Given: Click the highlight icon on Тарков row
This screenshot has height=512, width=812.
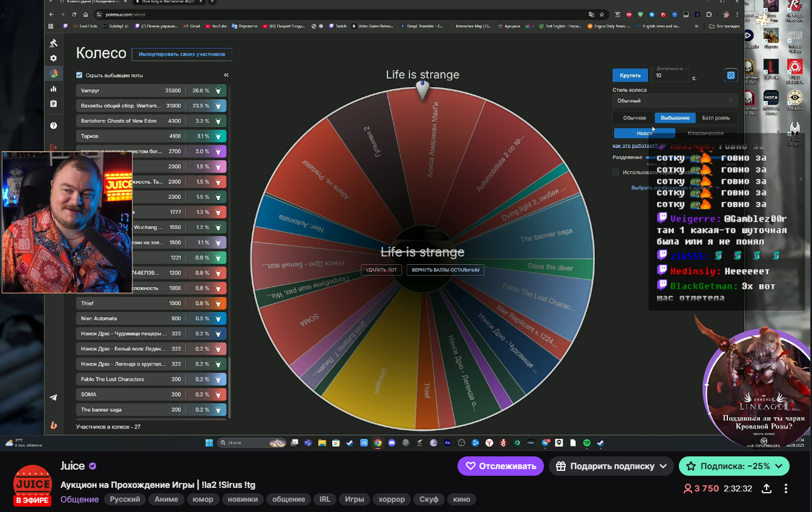Looking at the screenshot, I should (218, 136).
